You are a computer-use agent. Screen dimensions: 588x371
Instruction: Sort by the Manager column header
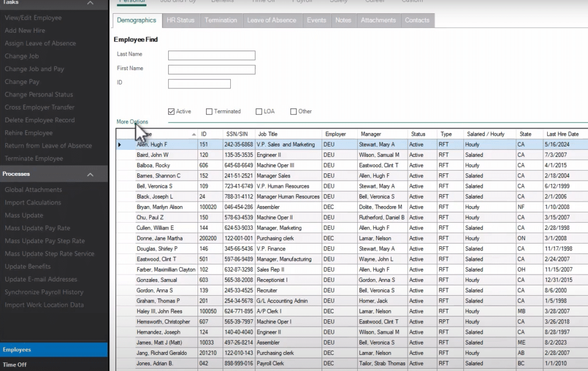tap(382, 134)
